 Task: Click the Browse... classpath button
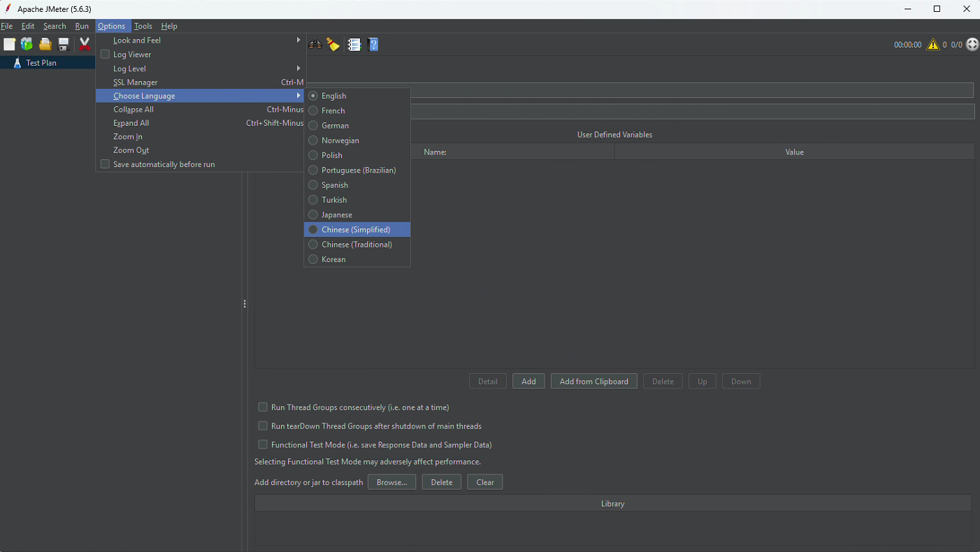click(391, 482)
